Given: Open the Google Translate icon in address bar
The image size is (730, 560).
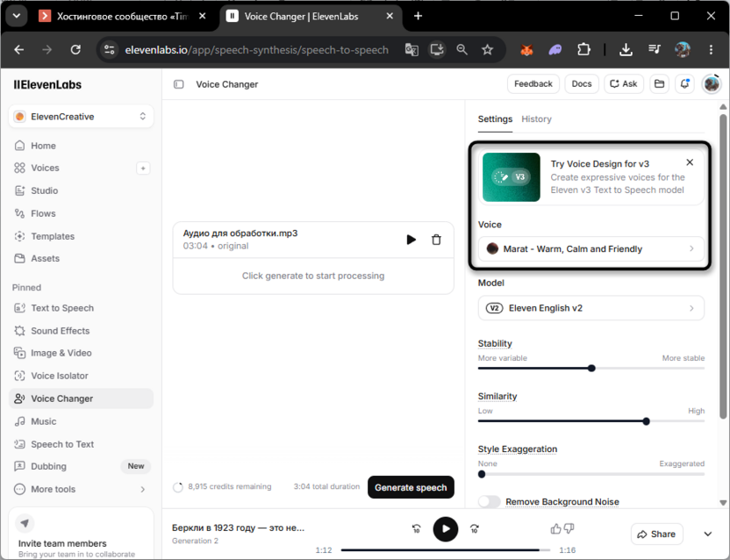Looking at the screenshot, I should tap(412, 49).
